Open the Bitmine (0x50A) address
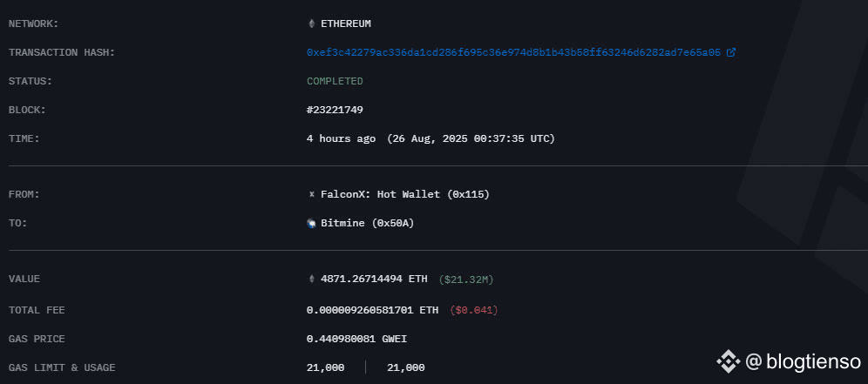The height and width of the screenshot is (384, 868). click(367, 223)
